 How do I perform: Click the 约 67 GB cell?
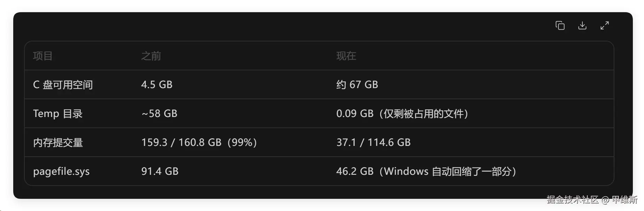pos(357,85)
